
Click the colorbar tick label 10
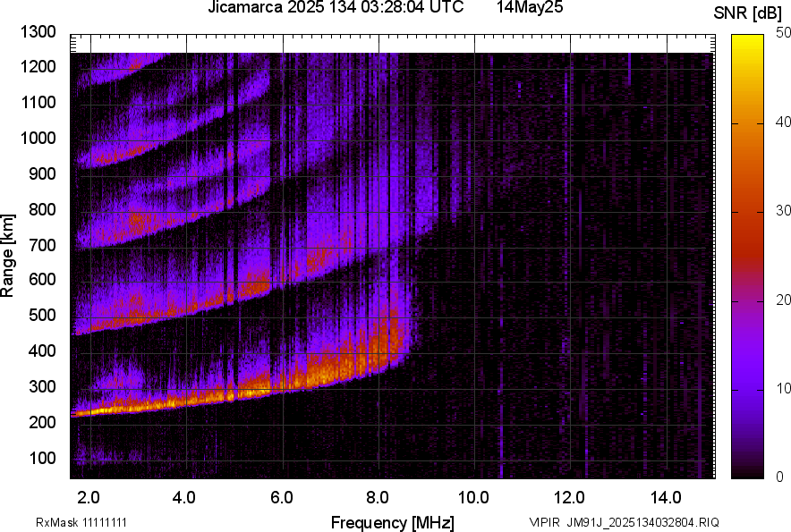click(x=783, y=389)
